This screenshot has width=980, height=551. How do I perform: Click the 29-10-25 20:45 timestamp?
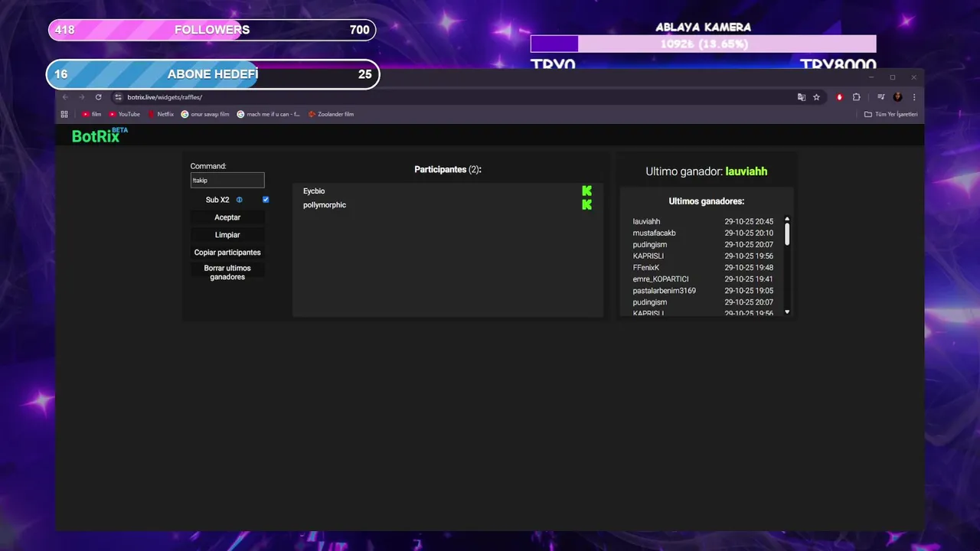coord(749,221)
